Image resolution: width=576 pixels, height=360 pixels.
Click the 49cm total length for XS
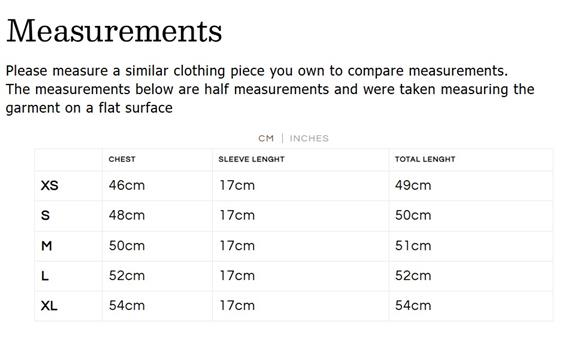point(413,186)
